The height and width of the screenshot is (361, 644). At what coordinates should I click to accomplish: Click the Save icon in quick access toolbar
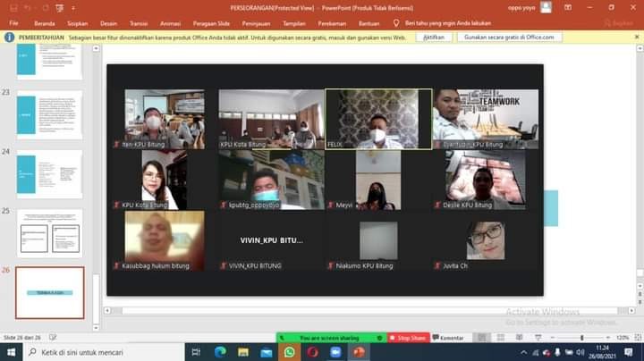tap(12, 7)
